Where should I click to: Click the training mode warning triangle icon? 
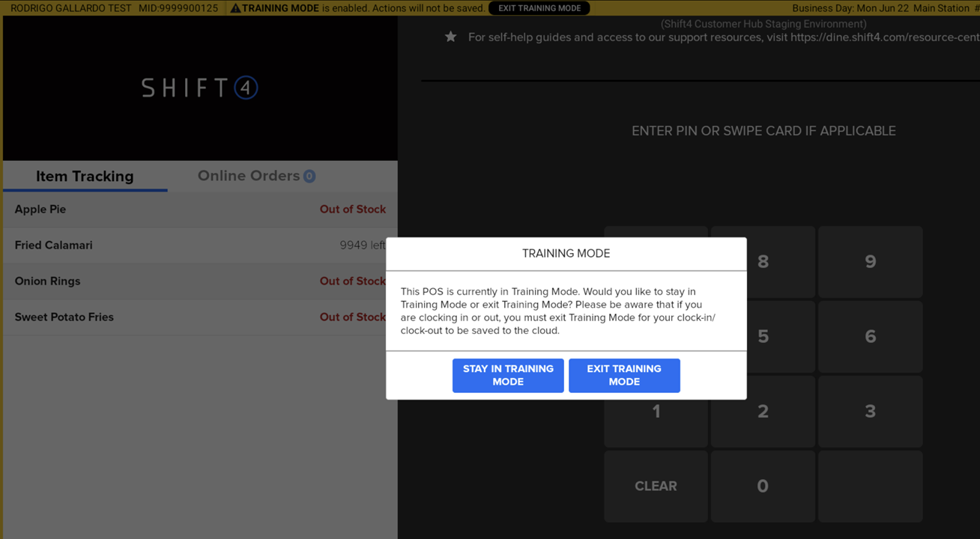[x=235, y=8]
